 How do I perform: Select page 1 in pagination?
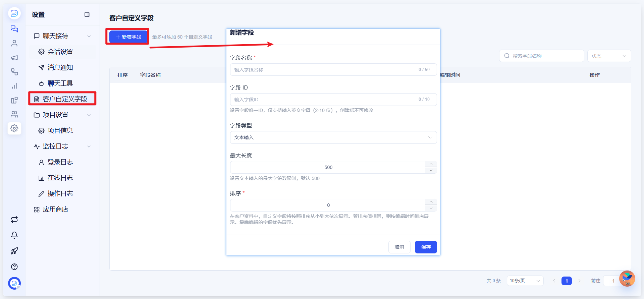coord(567,281)
